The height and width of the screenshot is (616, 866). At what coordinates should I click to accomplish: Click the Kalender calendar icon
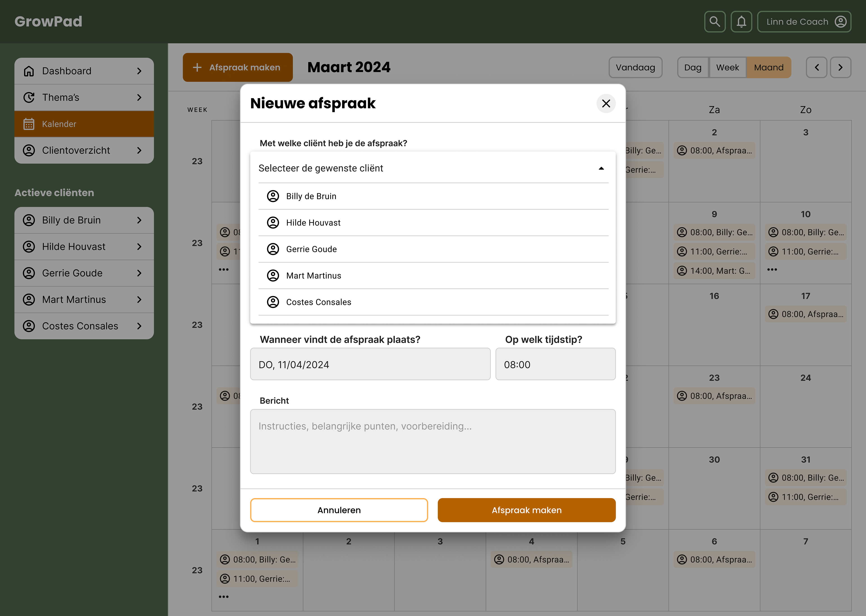pos(29,124)
